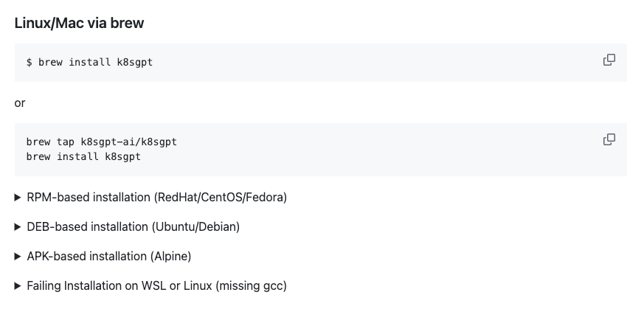Viewport: 644px width, 309px height.
Task: Open the DEB-based installation (Ubuntu/Debian) label
Action: (x=133, y=226)
